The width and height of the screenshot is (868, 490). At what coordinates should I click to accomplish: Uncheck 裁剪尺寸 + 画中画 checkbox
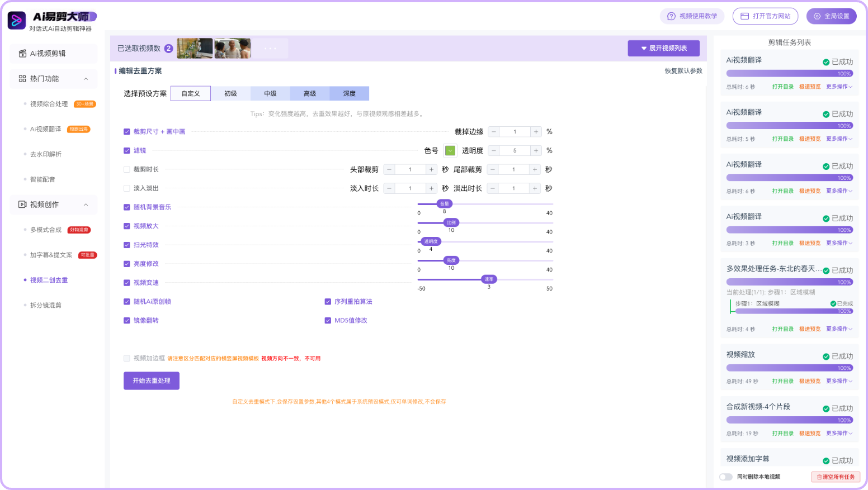[x=127, y=132]
